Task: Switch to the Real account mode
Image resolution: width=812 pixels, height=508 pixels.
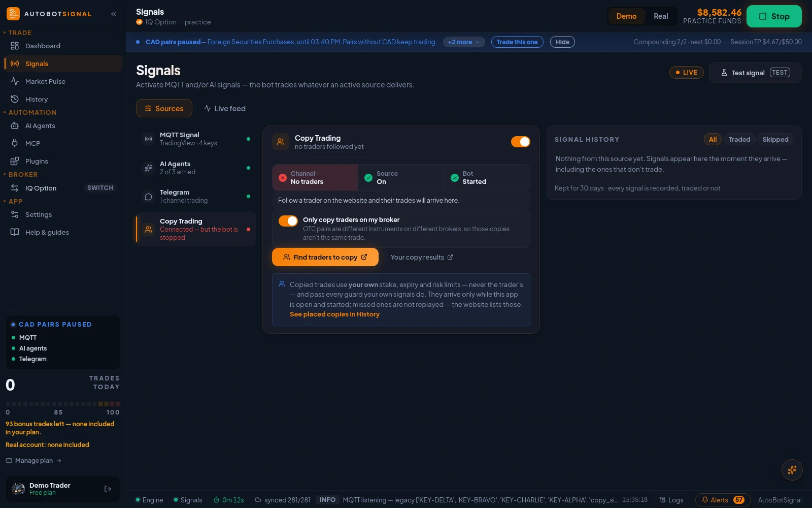Action: tap(661, 16)
